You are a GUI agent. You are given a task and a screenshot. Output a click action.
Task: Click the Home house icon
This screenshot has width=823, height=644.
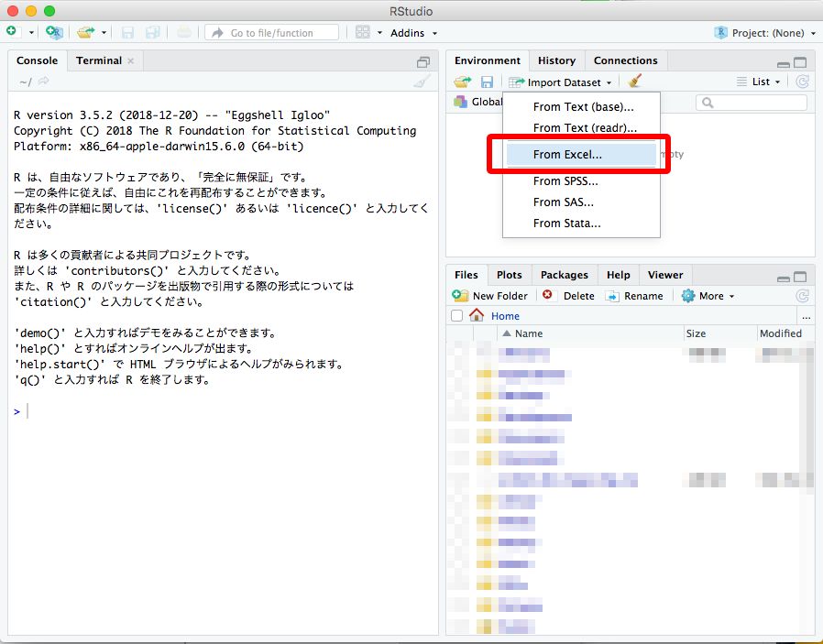click(477, 315)
